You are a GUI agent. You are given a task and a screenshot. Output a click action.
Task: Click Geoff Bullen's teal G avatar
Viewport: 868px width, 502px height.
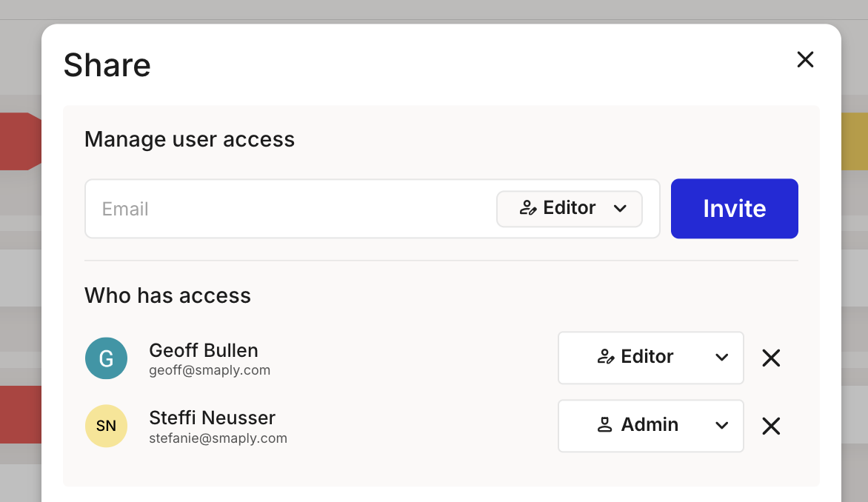point(106,358)
